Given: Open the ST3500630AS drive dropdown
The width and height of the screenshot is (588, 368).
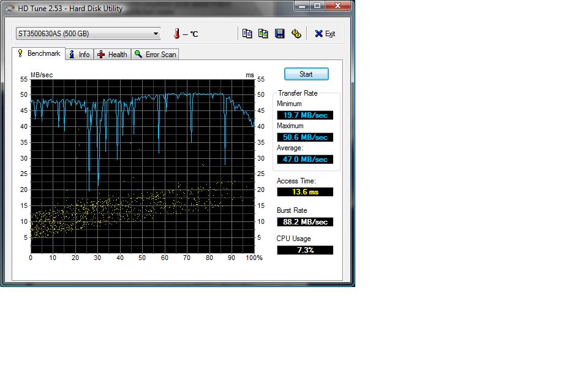Looking at the screenshot, I should pyautogui.click(x=88, y=34).
